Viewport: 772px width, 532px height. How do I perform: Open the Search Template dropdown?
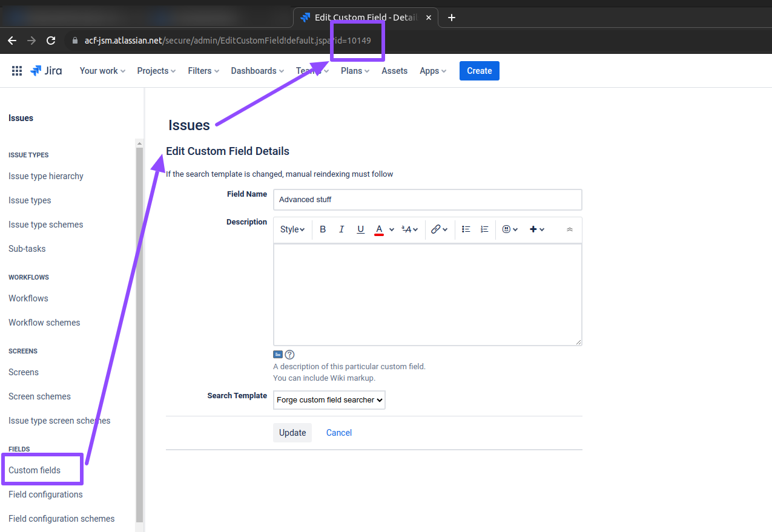click(329, 399)
